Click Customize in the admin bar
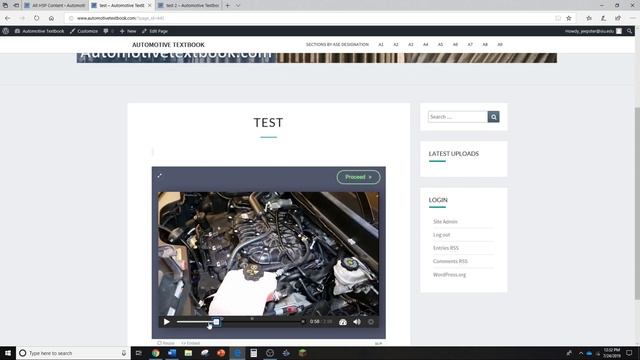The width and height of the screenshot is (640, 360). click(x=84, y=31)
